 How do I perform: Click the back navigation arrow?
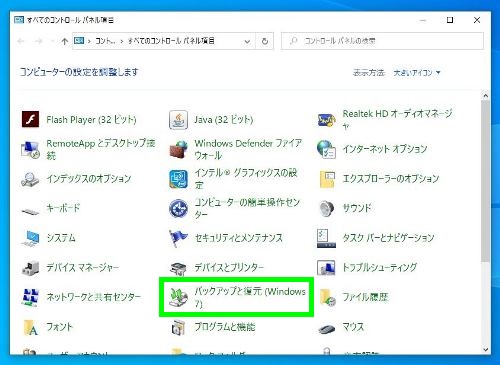[x=21, y=41]
